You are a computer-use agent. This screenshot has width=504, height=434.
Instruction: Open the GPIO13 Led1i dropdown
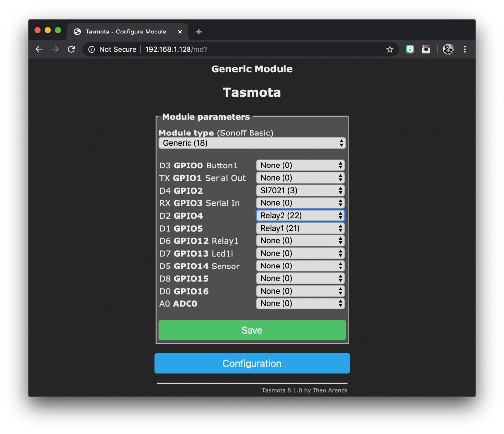[x=300, y=253]
